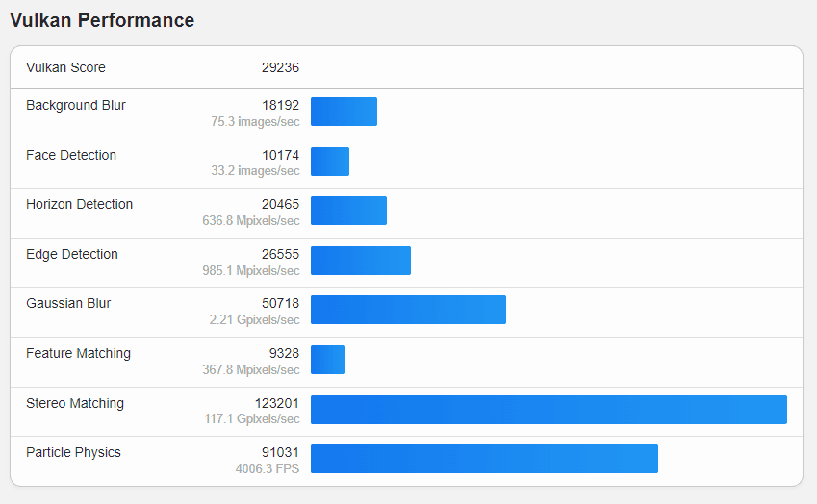Select the Gaussian Blur label

click(68, 303)
